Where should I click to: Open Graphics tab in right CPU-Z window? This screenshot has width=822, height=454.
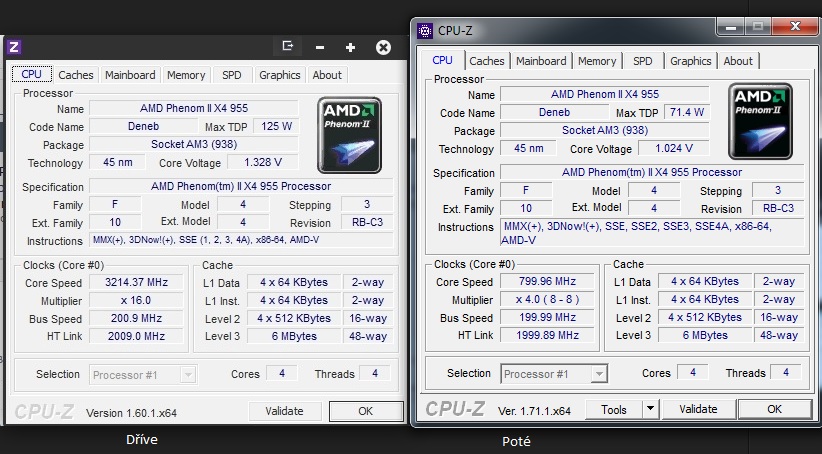[690, 61]
